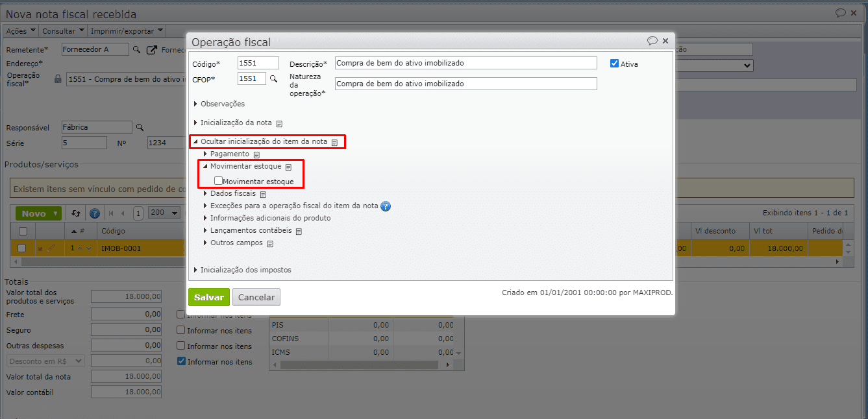Viewport: 868px width, 419px height.
Task: Move item 1 down with the down arrow
Action: pos(89,248)
